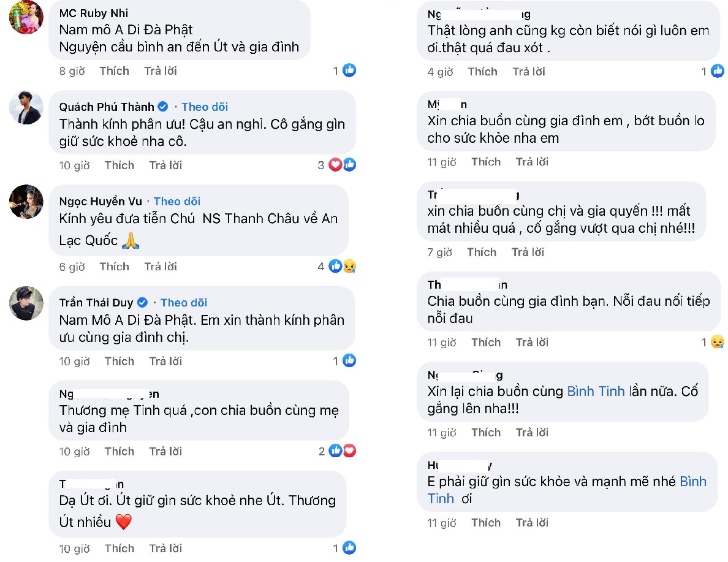The image size is (728, 562).
Task: Open the Bình Tinh mention in 'Xin lại chia buồn' comment
Action: pos(596,391)
